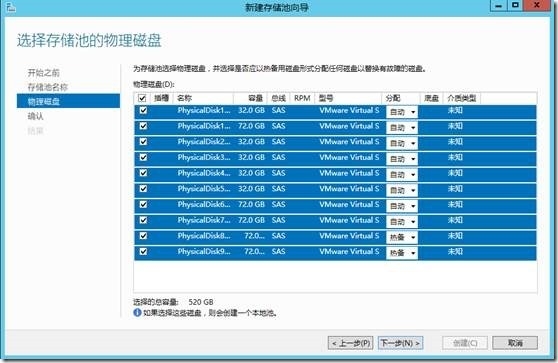
Task: Click the SAS bus cell in PhysicalDisk3 row
Action: pos(279,157)
